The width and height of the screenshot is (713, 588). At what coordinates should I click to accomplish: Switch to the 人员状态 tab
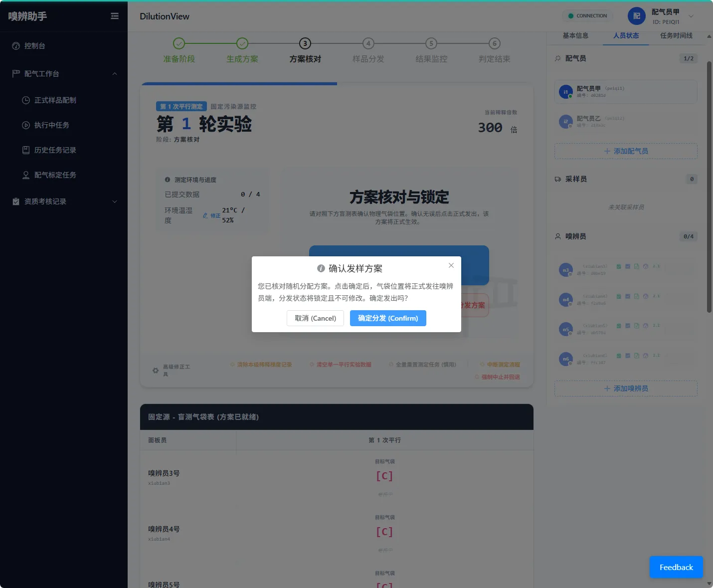(626, 35)
